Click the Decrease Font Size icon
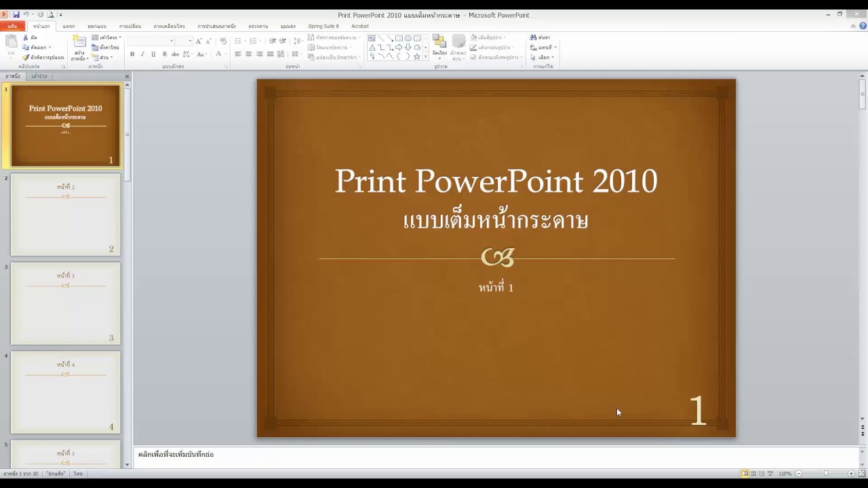Viewport: 868px width, 488px height. point(208,41)
